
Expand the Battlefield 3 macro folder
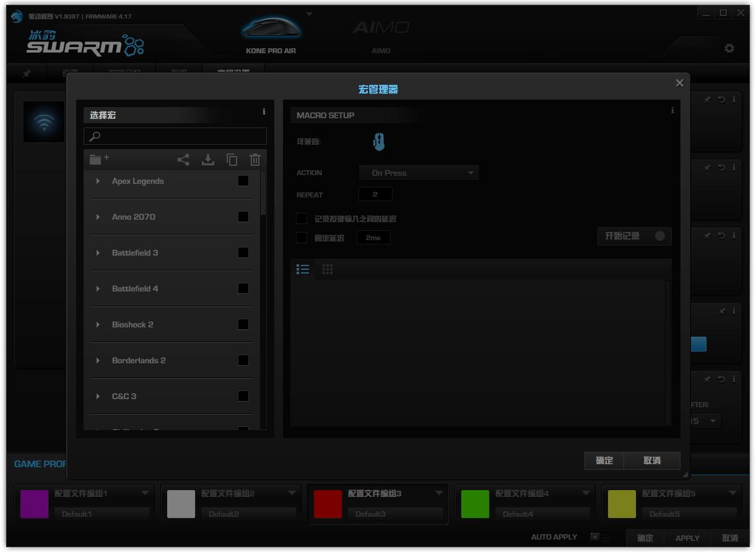(x=98, y=253)
